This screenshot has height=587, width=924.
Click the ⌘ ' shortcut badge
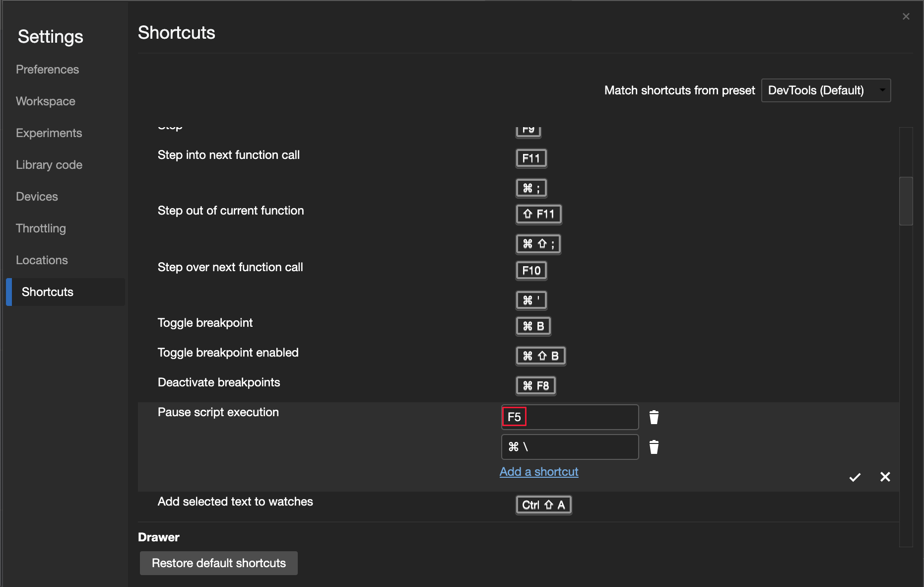[x=531, y=300]
